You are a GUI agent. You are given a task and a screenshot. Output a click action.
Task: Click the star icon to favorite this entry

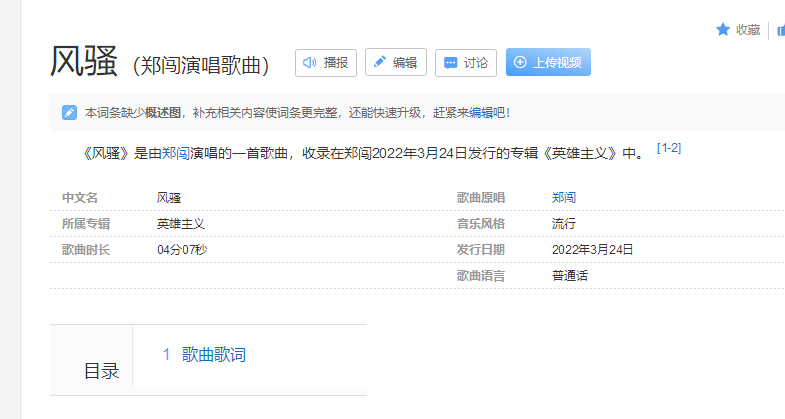pyautogui.click(x=723, y=30)
